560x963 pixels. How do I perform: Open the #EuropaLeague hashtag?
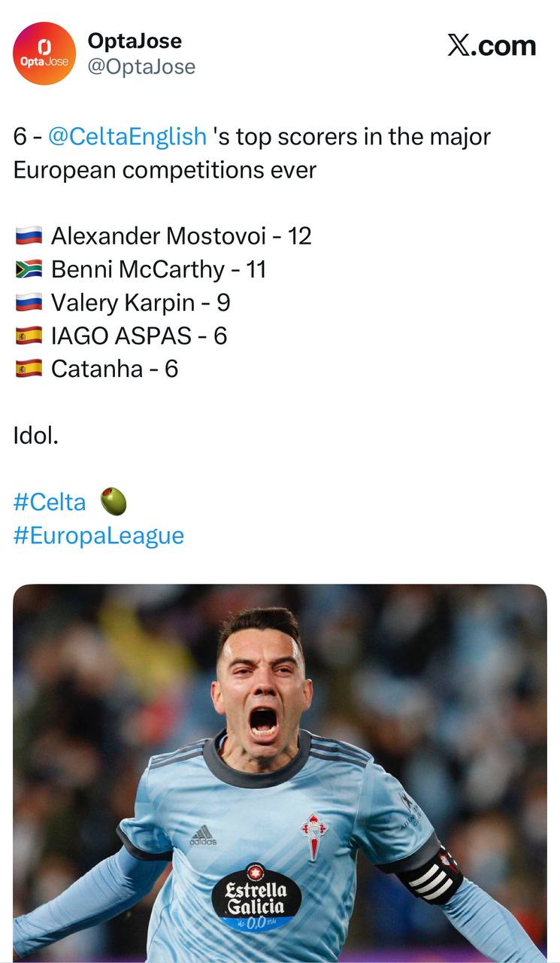click(x=98, y=535)
